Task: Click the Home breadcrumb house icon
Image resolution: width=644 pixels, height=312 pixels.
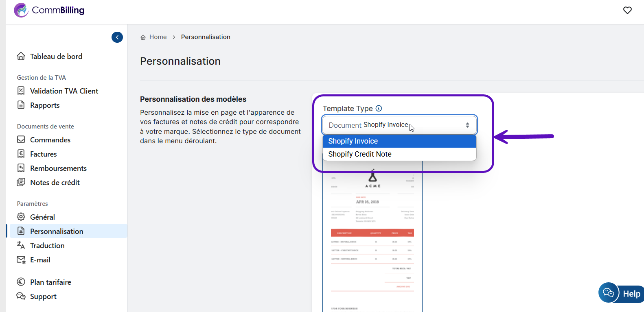Action: (x=143, y=37)
